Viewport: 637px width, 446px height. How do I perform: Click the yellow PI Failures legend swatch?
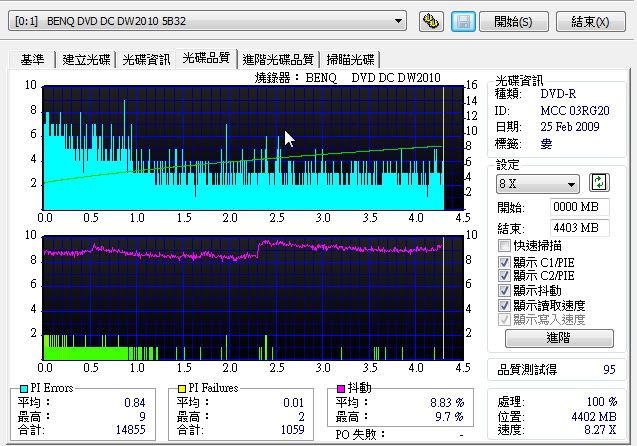point(182,389)
